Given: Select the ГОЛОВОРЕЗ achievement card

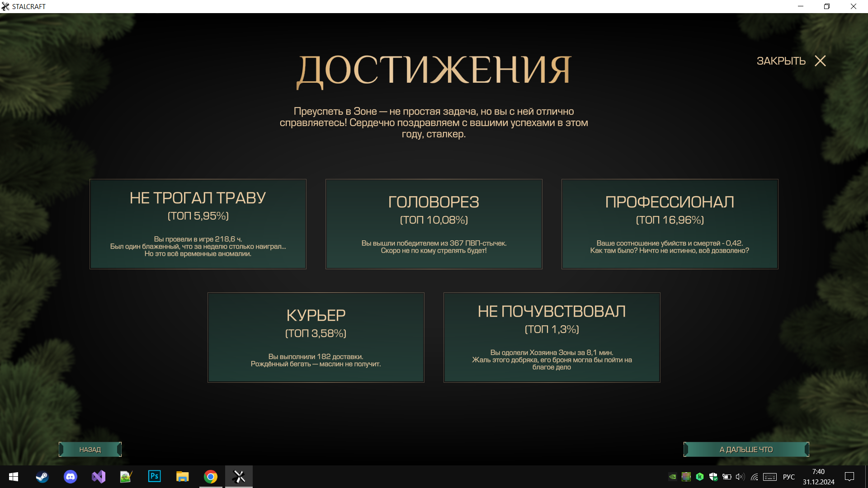Looking at the screenshot, I should (x=434, y=224).
